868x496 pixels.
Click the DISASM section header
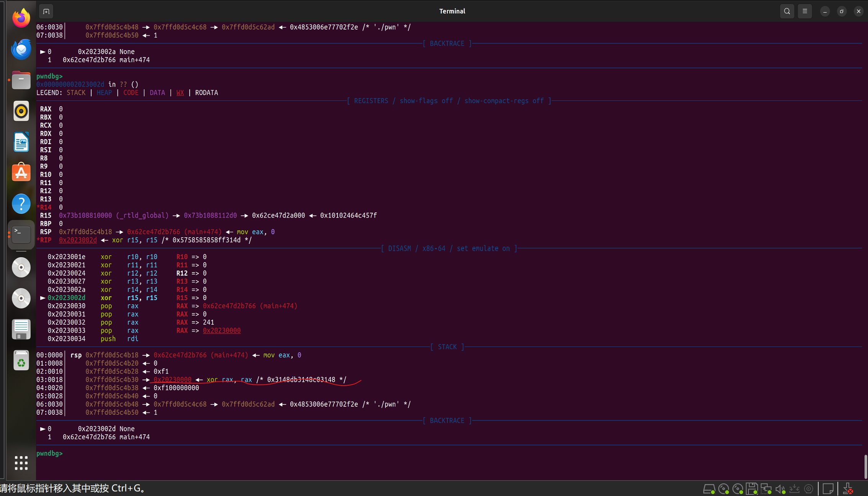click(449, 248)
